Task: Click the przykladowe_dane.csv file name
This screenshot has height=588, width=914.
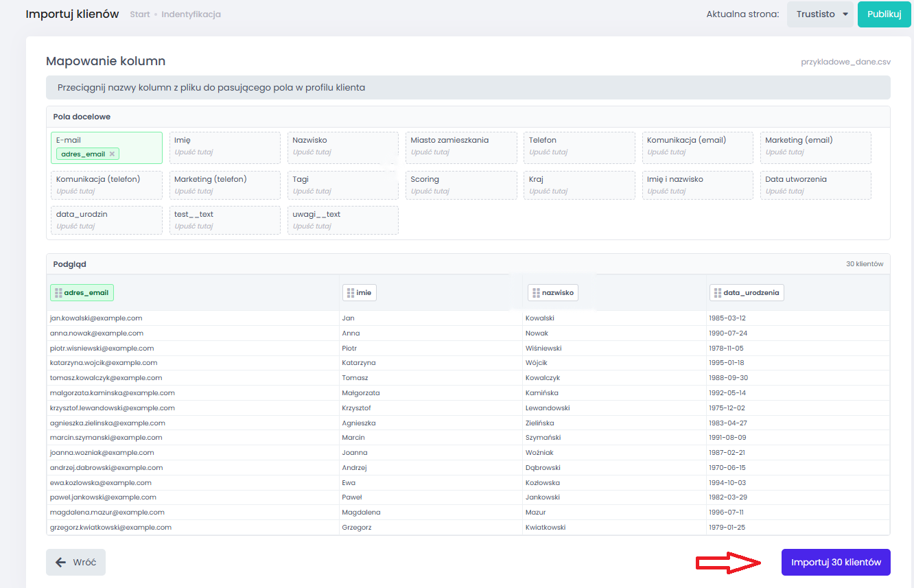Action: pyautogui.click(x=846, y=62)
